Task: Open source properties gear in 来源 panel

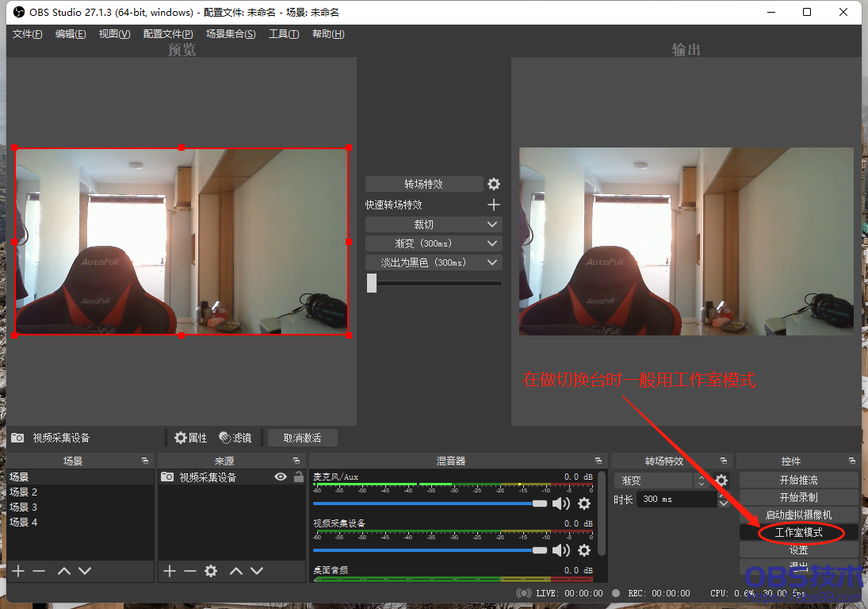Action: [x=211, y=571]
